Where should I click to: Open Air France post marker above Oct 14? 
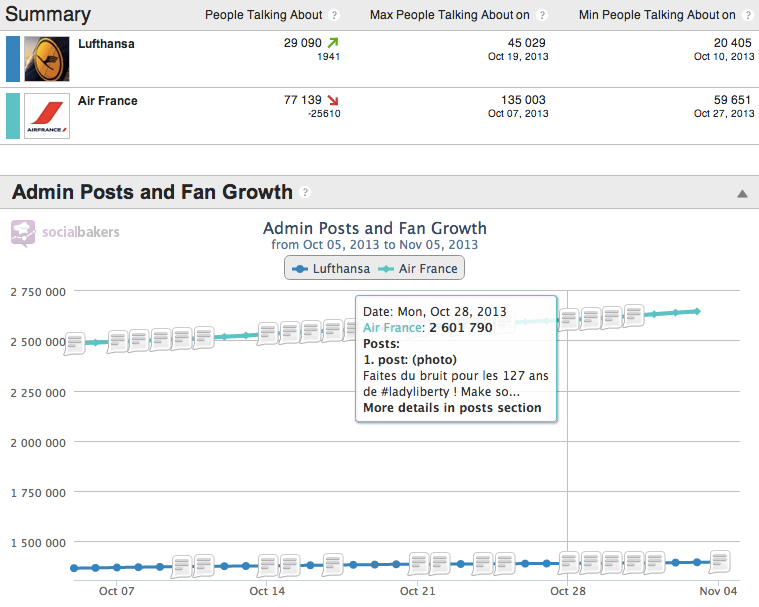coord(268,333)
